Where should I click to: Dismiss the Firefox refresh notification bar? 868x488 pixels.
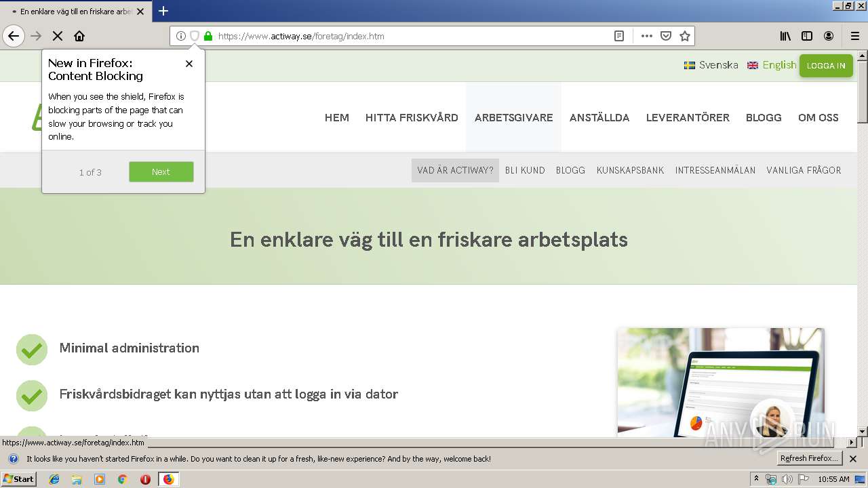[853, 459]
